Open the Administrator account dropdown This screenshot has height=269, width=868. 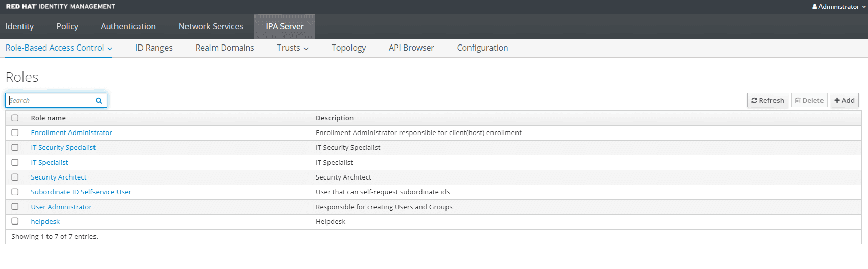839,7
